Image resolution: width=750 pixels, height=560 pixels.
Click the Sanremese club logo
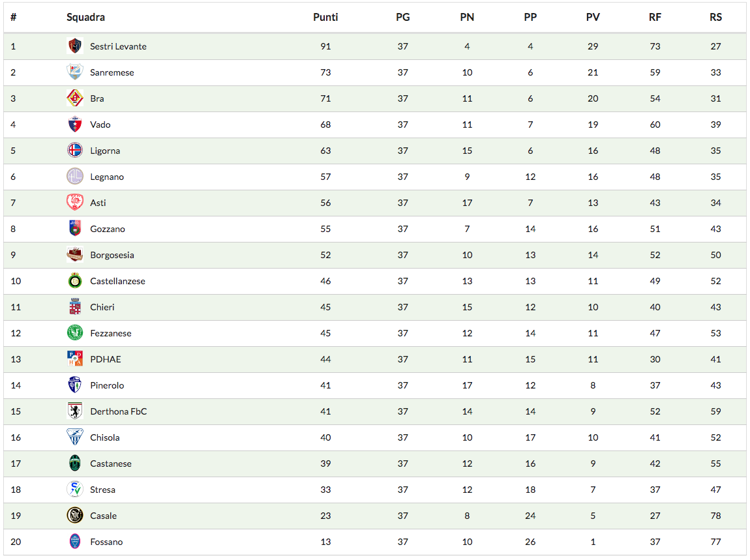tap(75, 72)
